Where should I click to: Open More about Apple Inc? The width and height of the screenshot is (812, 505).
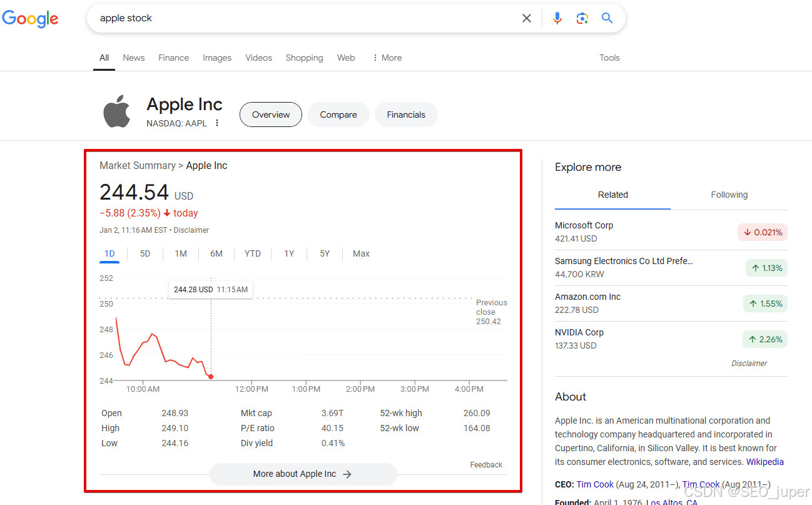[303, 474]
